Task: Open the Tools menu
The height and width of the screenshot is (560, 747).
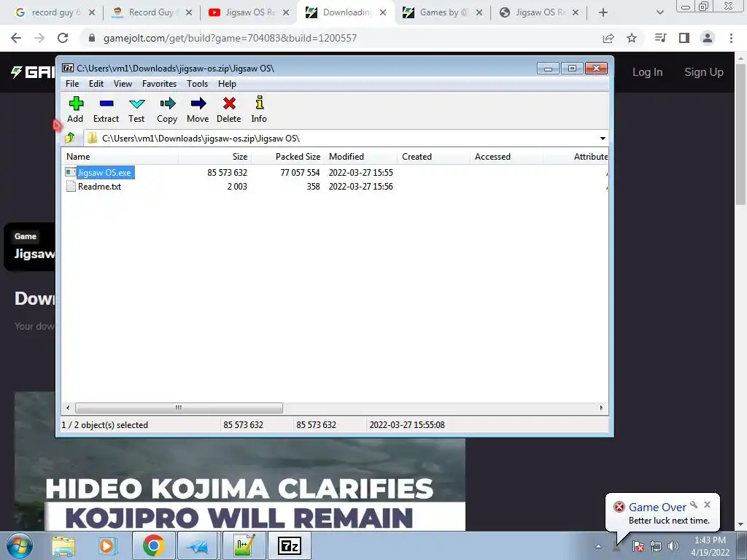Action: point(197,84)
